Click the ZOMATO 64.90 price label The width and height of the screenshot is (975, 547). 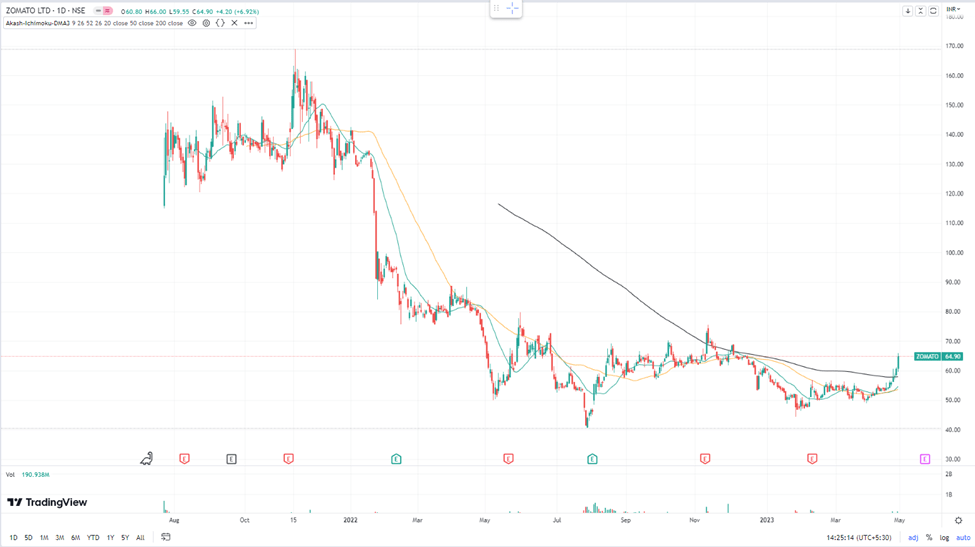(939, 356)
